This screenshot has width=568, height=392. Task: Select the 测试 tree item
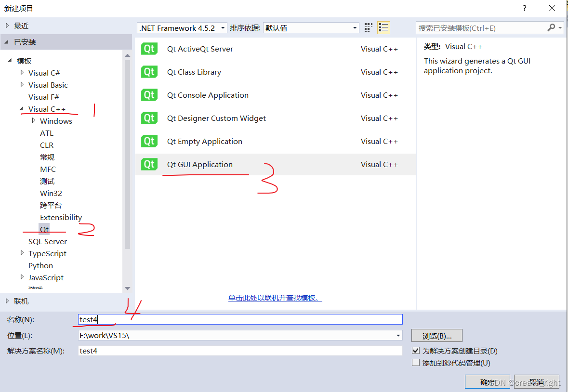point(47,181)
